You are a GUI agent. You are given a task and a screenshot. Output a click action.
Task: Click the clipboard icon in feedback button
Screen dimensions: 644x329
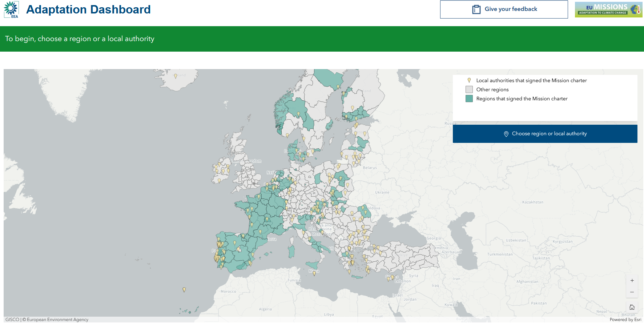pyautogui.click(x=476, y=9)
